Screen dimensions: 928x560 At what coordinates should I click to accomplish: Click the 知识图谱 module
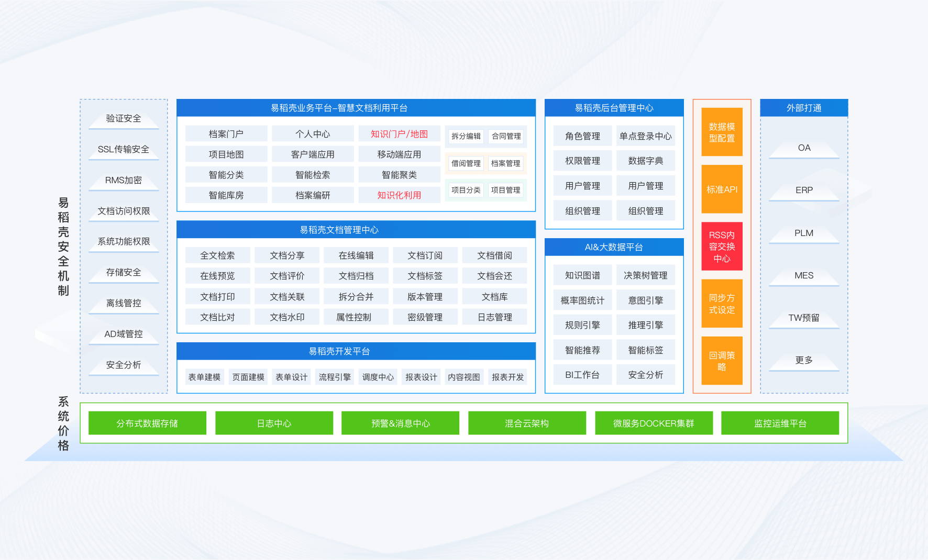582,275
